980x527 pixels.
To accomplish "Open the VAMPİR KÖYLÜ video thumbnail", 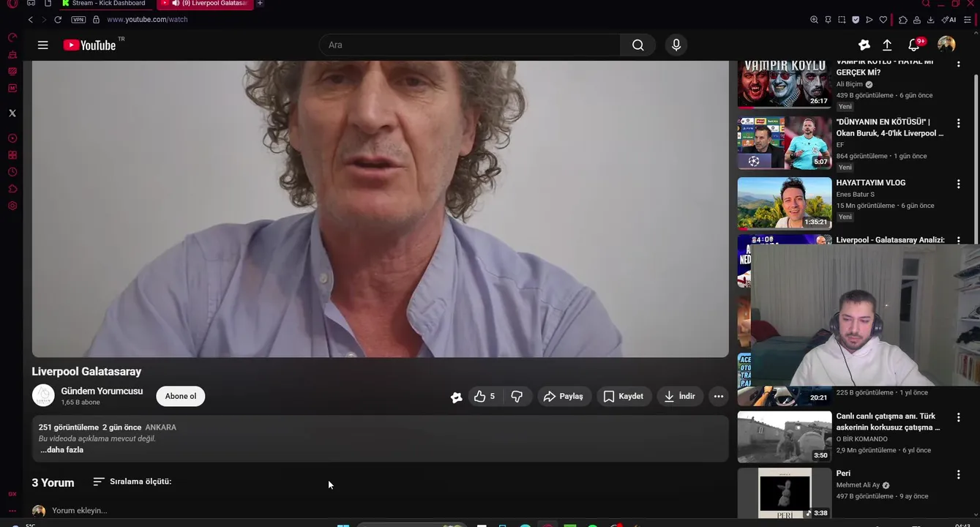I will coord(785,84).
